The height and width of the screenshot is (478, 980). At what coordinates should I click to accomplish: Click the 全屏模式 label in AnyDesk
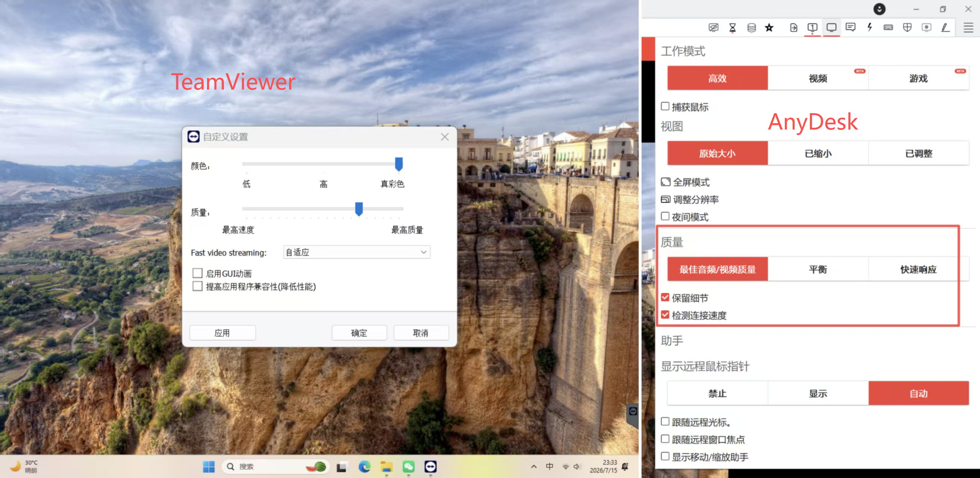pos(691,182)
